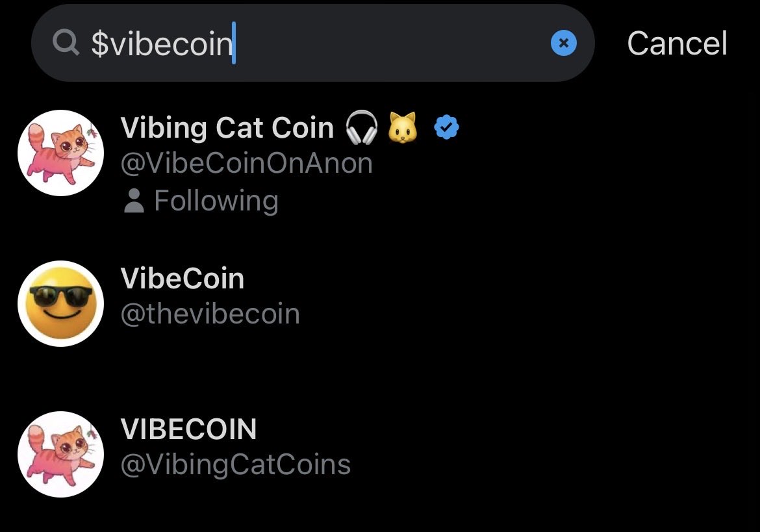The image size is (760, 532).
Task: Click the cat face emoji in the name
Action: pos(403,127)
